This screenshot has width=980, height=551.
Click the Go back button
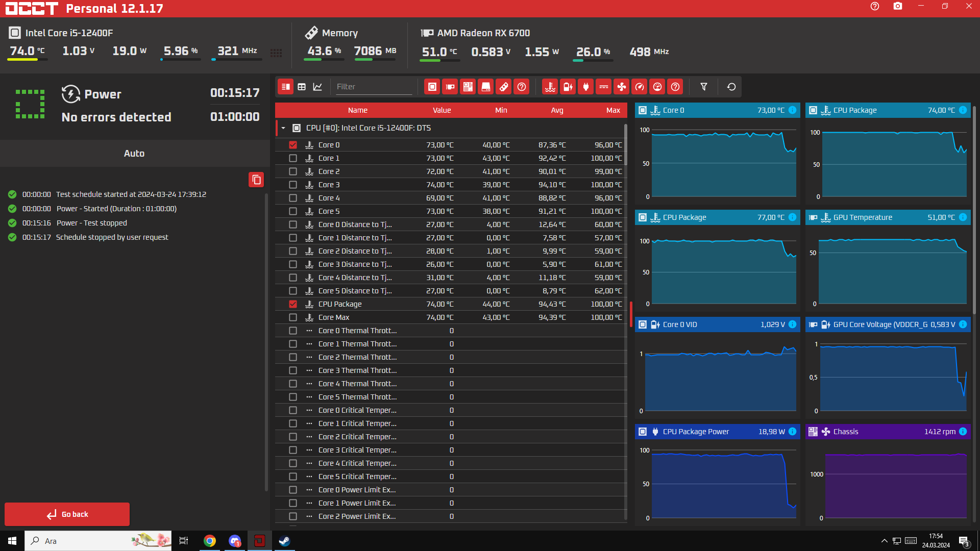[67, 514]
